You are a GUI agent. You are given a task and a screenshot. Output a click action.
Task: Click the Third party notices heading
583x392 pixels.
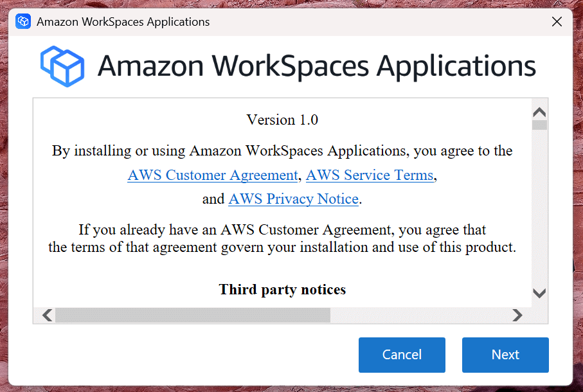pos(282,289)
